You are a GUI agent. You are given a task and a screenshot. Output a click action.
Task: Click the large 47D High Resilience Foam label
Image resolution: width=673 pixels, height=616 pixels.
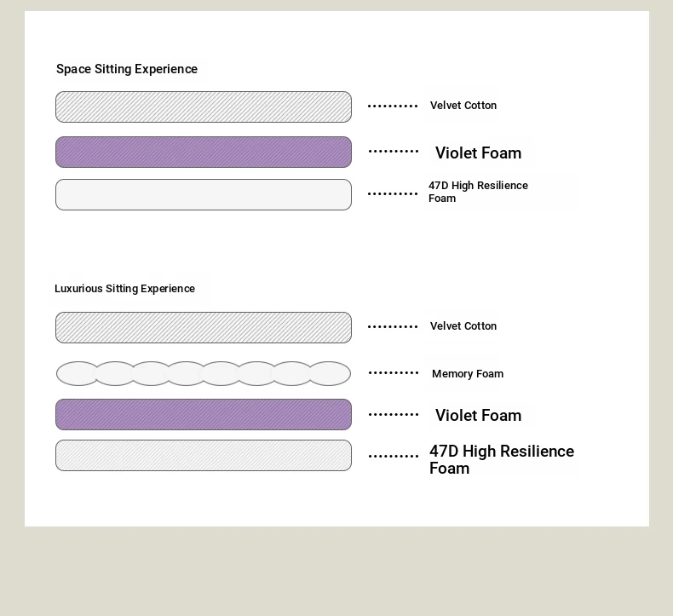coord(501,459)
